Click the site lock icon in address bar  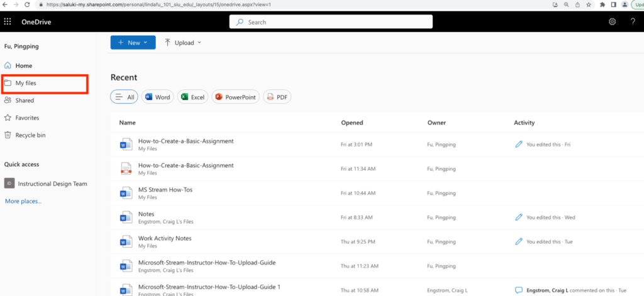tap(40, 4)
